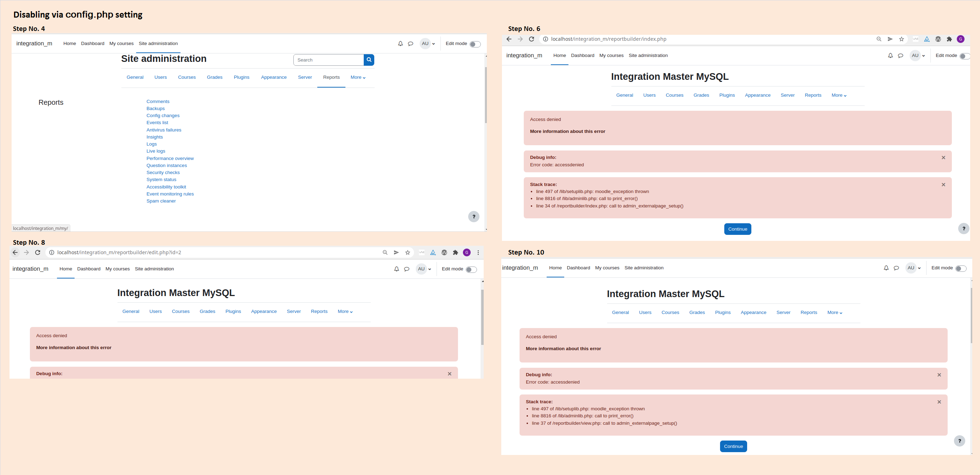This screenshot has width=980, height=475.
Task: Open AU user menu in Step 10
Action: point(914,268)
